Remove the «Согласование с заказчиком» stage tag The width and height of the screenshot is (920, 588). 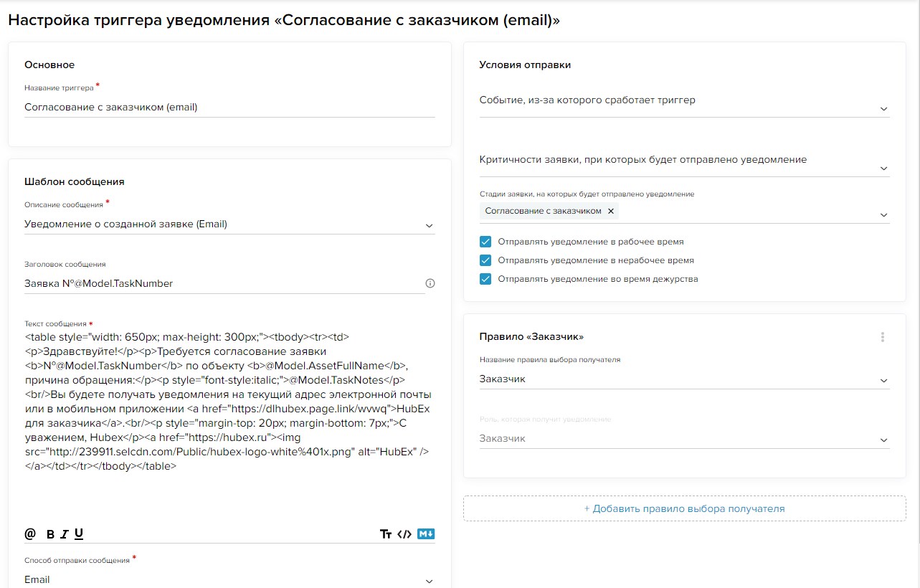[x=611, y=211]
